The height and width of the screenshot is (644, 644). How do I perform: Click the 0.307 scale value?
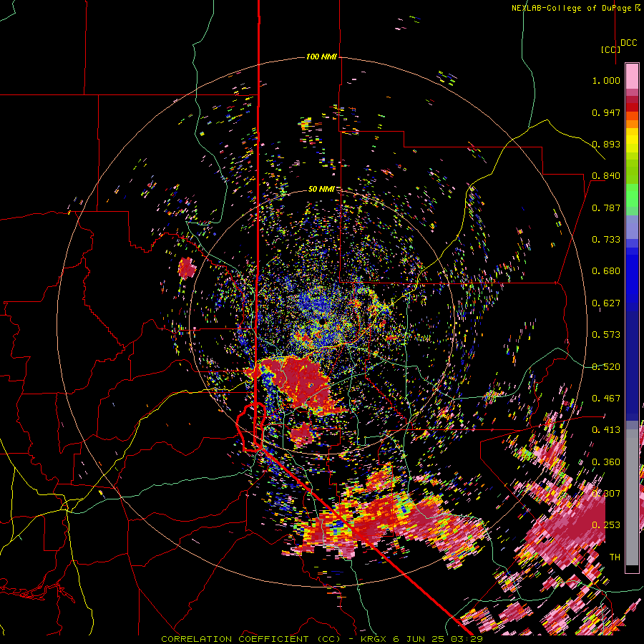[x=606, y=494]
